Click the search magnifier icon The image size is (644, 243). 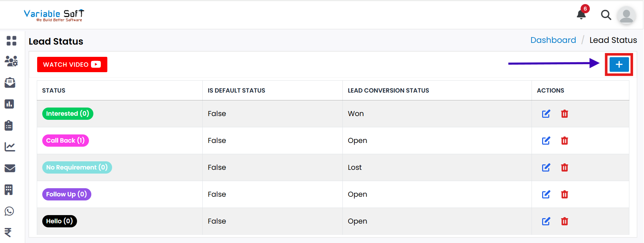click(606, 15)
